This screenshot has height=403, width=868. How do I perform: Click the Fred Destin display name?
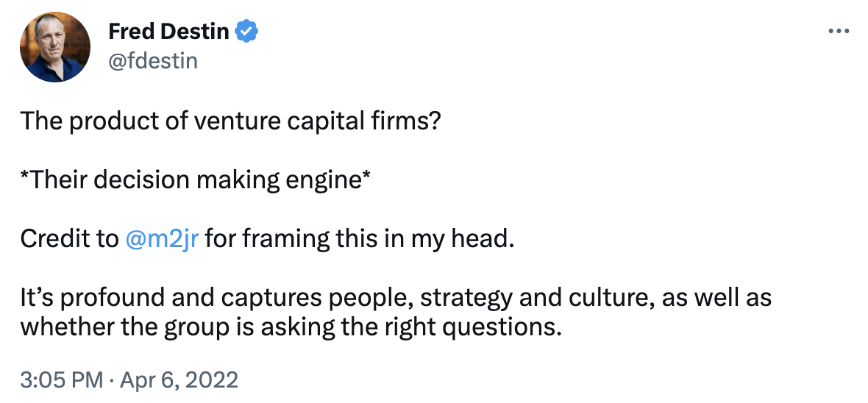[169, 32]
